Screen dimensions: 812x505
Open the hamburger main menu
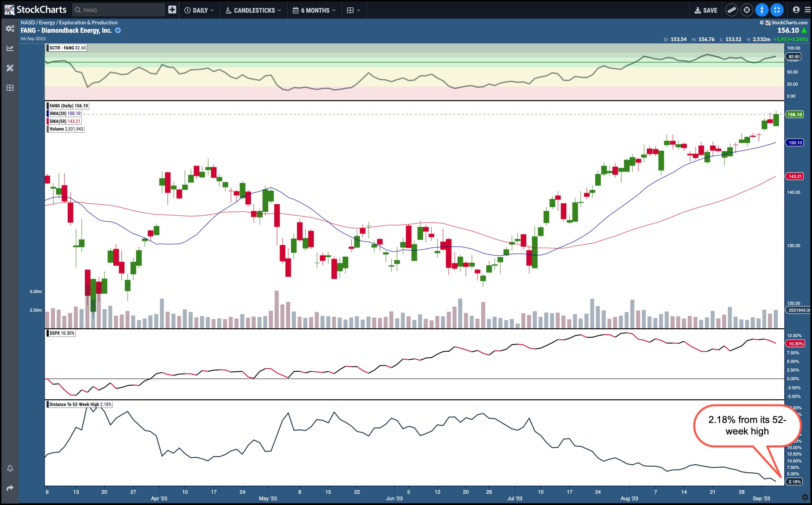point(807,10)
